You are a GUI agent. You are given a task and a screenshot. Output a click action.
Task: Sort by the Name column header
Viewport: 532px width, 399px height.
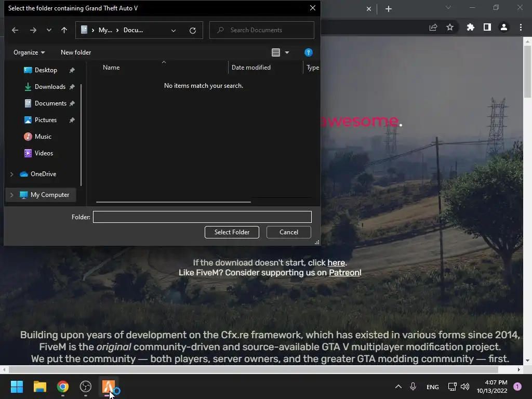point(111,68)
